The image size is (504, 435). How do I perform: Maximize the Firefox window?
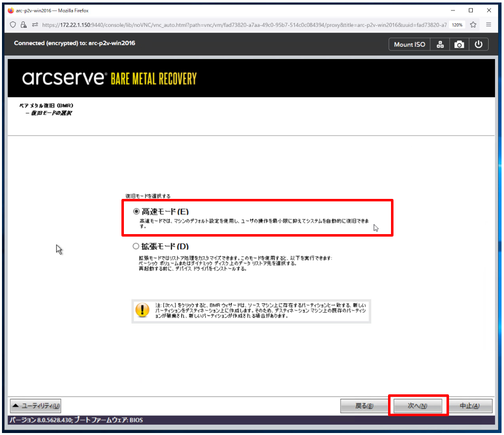pyautogui.click(x=471, y=10)
